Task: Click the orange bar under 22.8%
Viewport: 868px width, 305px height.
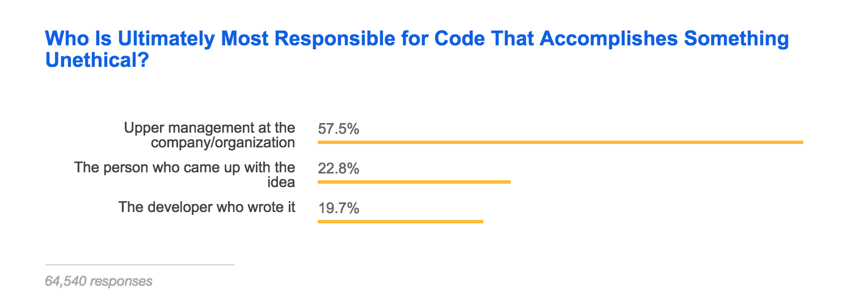Action: pyautogui.click(x=414, y=182)
